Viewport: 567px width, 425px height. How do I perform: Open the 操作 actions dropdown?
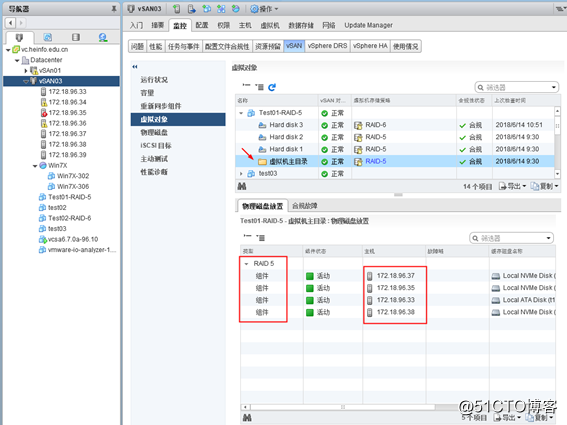264,9
